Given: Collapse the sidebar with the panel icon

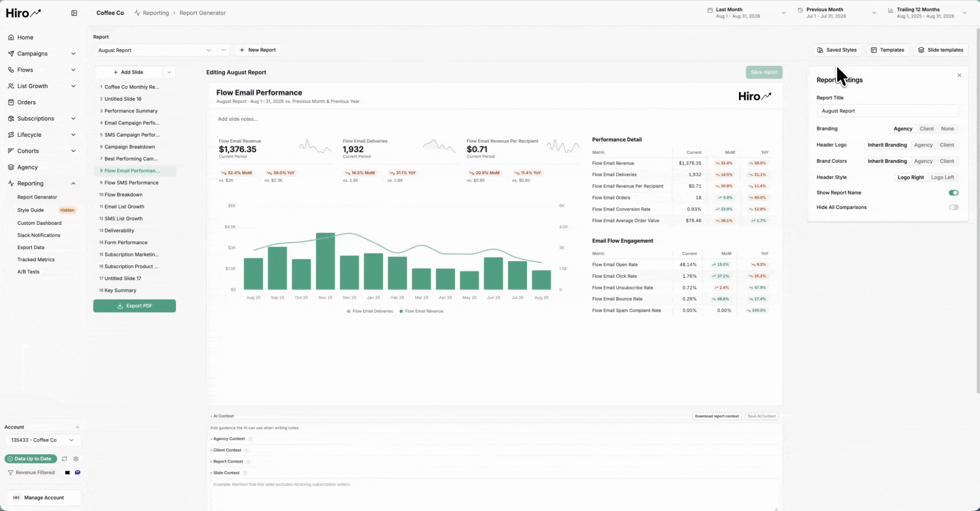Looking at the screenshot, I should pos(74,13).
